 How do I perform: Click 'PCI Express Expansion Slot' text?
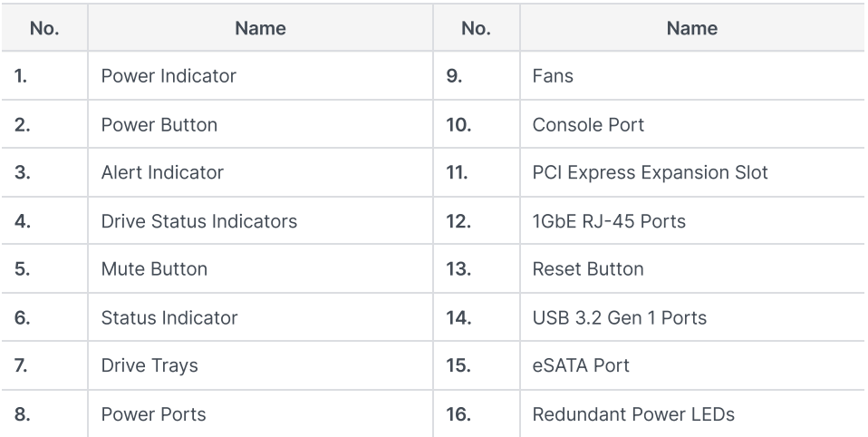(650, 172)
